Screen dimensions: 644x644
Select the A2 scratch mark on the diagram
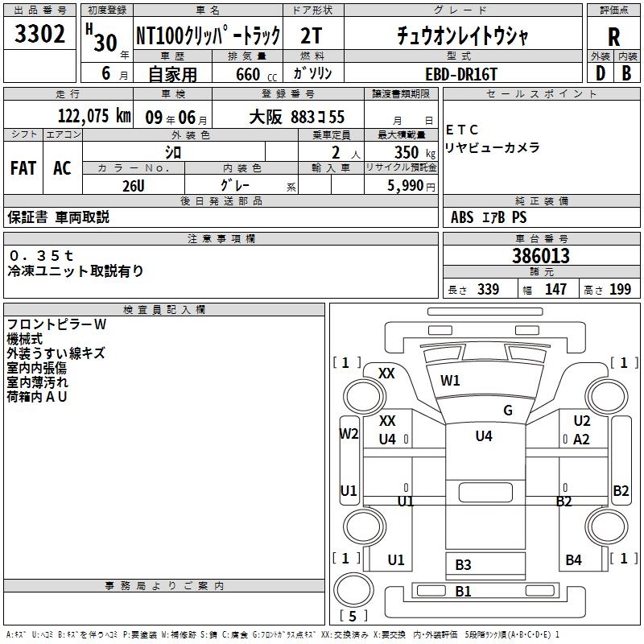coord(582,440)
